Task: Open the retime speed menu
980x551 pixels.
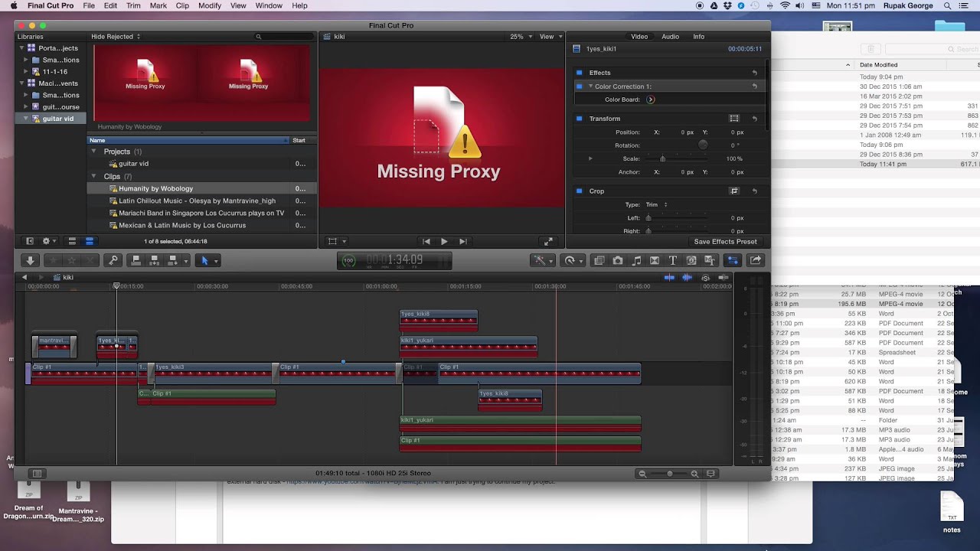Action: pyautogui.click(x=571, y=260)
